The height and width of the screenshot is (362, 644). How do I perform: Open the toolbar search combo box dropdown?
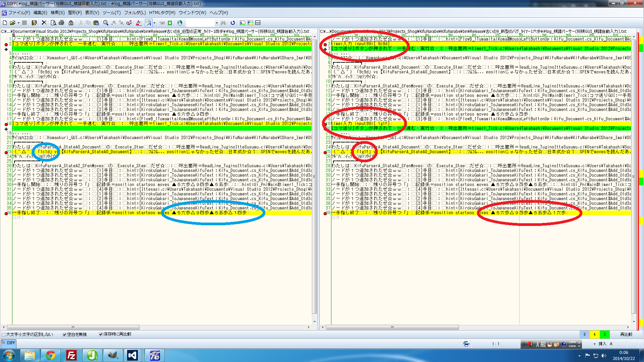(x=217, y=23)
